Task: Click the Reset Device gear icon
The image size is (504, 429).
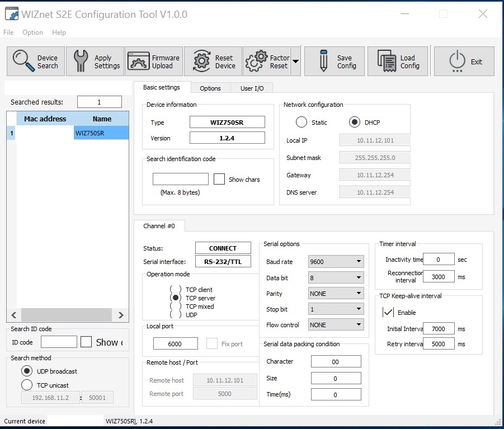Action: [201, 61]
